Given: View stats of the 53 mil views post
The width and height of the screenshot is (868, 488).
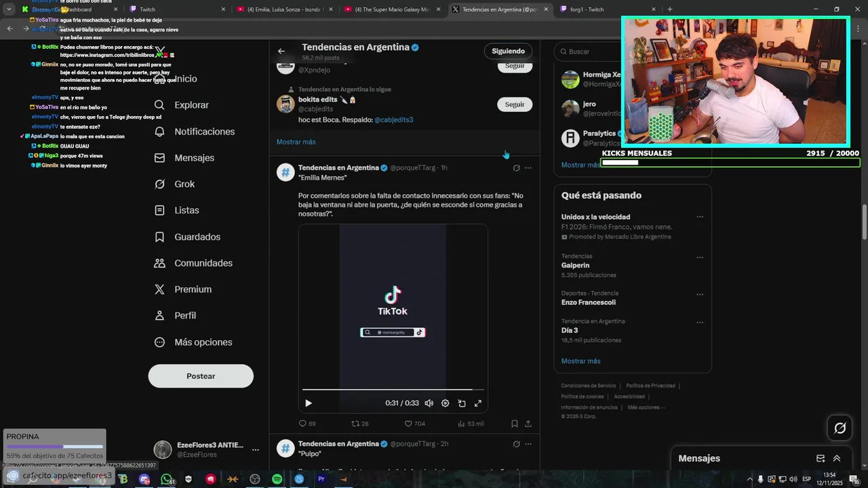Looking at the screenshot, I should [471, 424].
